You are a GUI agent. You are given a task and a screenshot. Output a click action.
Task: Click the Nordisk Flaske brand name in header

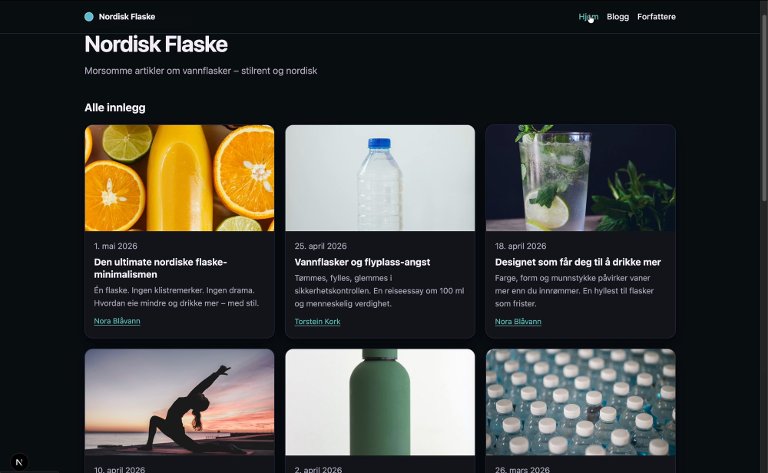[x=127, y=17]
